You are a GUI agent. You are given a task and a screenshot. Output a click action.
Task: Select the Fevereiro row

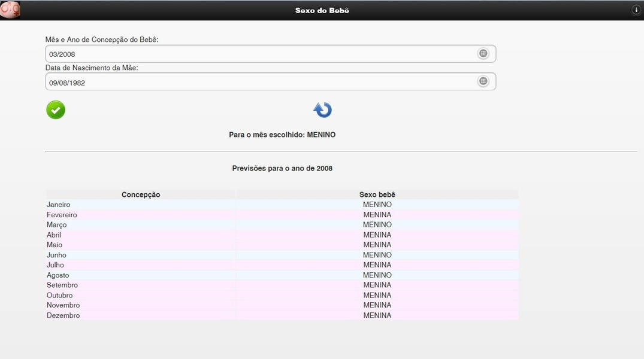click(x=282, y=215)
